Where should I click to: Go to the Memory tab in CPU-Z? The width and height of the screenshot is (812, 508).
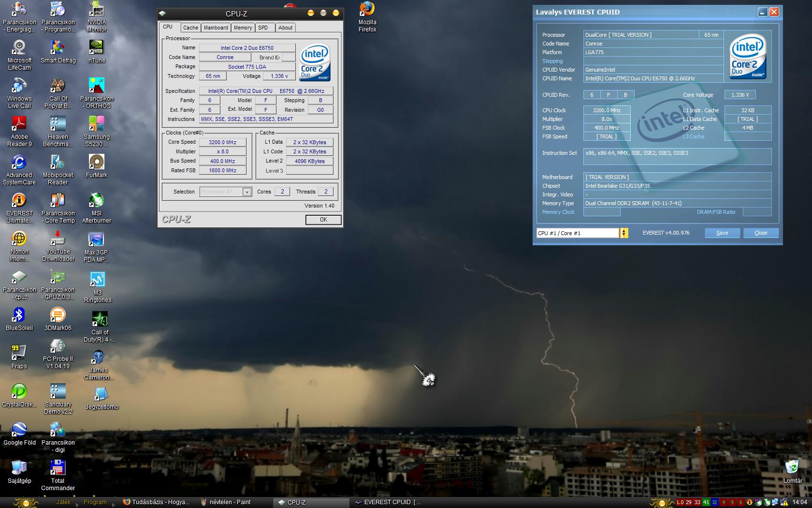pyautogui.click(x=243, y=28)
